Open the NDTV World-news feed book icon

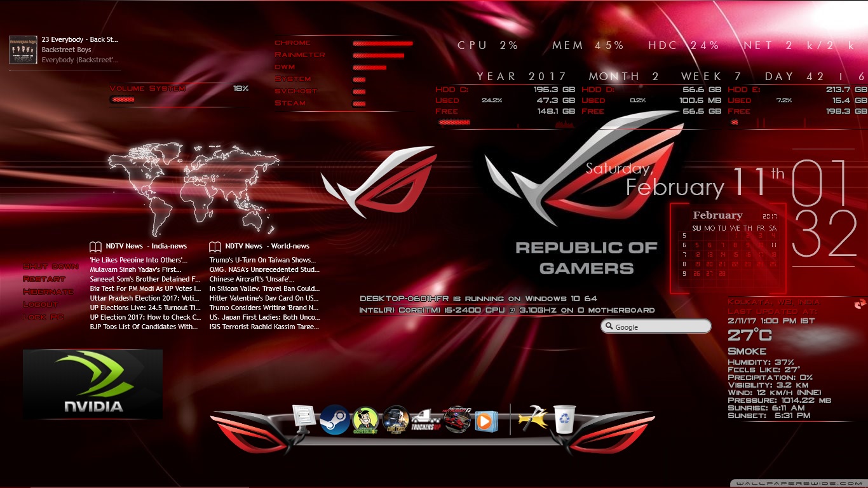click(215, 246)
